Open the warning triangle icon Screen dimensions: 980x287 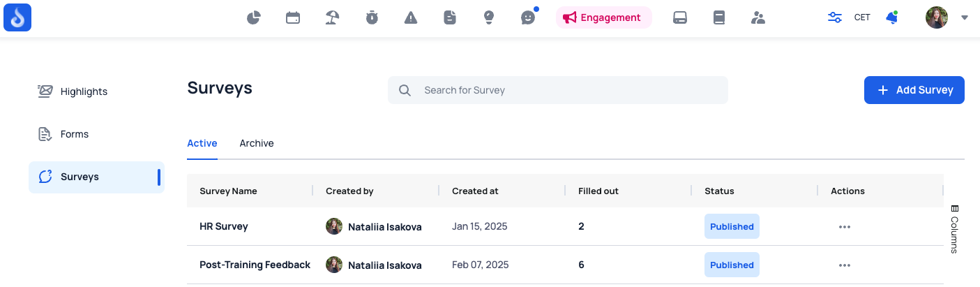tap(411, 17)
